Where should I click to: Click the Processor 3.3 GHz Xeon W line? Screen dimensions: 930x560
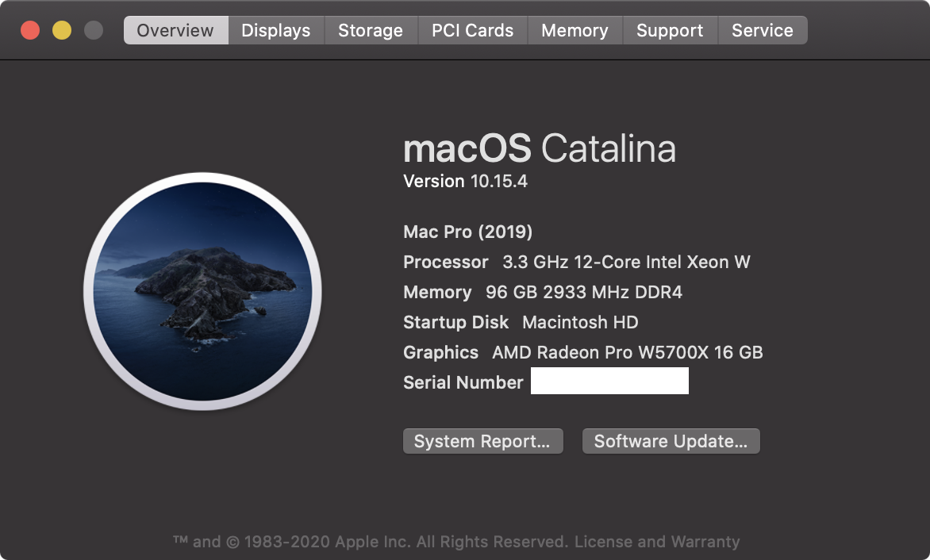(577, 263)
